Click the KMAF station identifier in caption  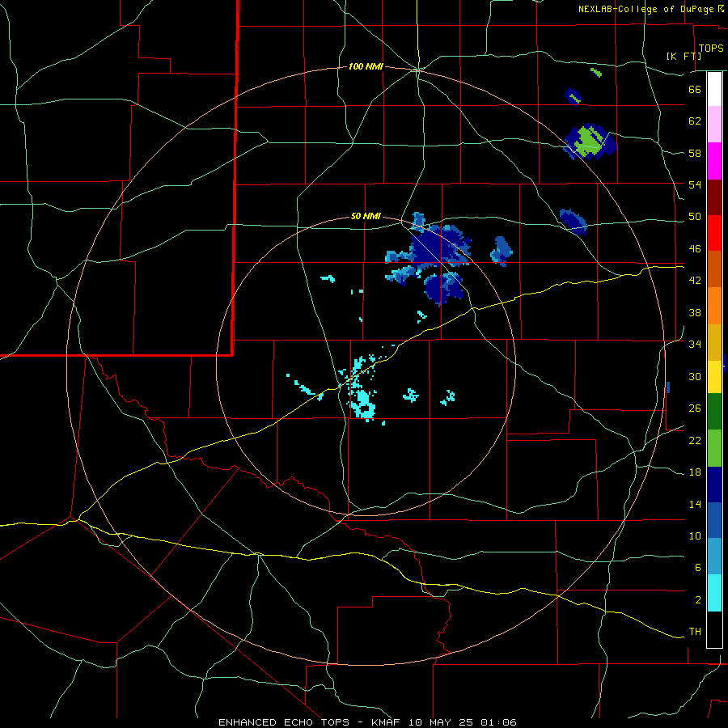(x=385, y=722)
